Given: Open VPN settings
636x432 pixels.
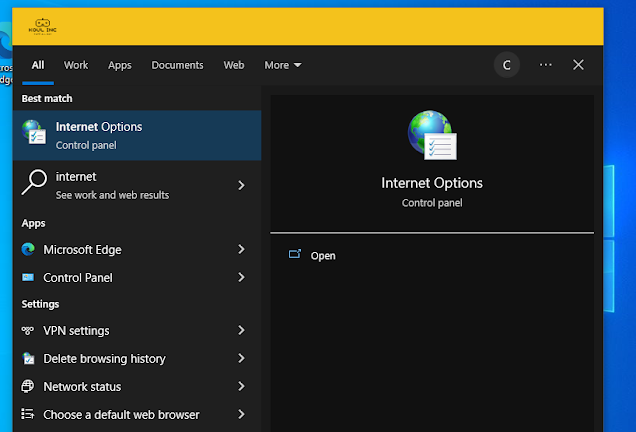Looking at the screenshot, I should [x=137, y=331].
